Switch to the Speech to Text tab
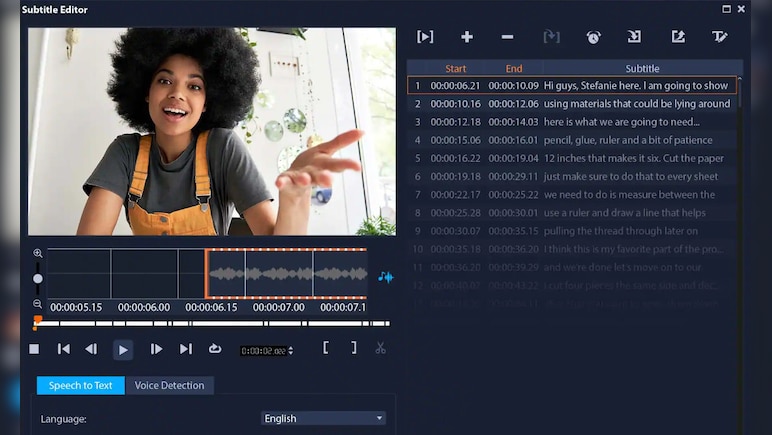 (81, 385)
